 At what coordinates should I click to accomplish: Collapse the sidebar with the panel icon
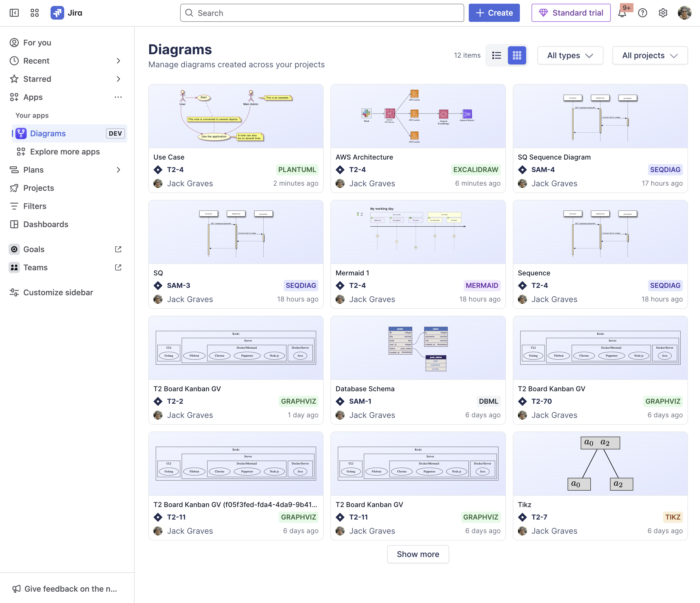(14, 13)
